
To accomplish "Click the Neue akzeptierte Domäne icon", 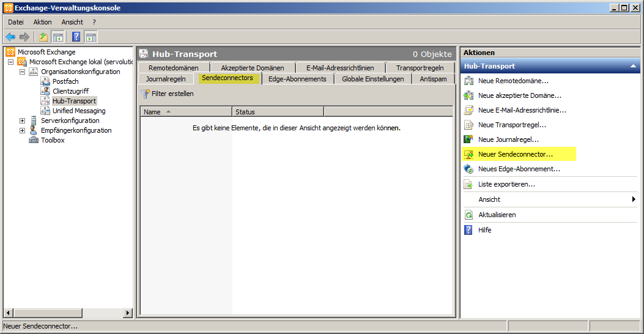I will pyautogui.click(x=468, y=95).
